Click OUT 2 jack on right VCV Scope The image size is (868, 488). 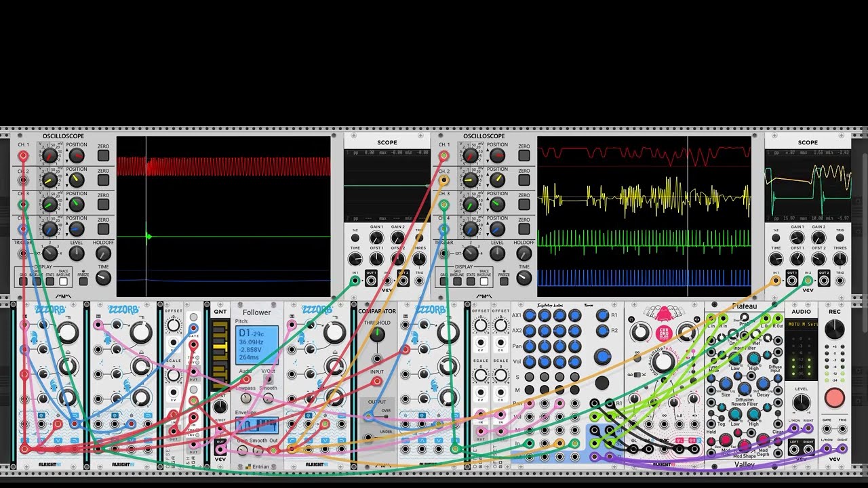coord(824,279)
